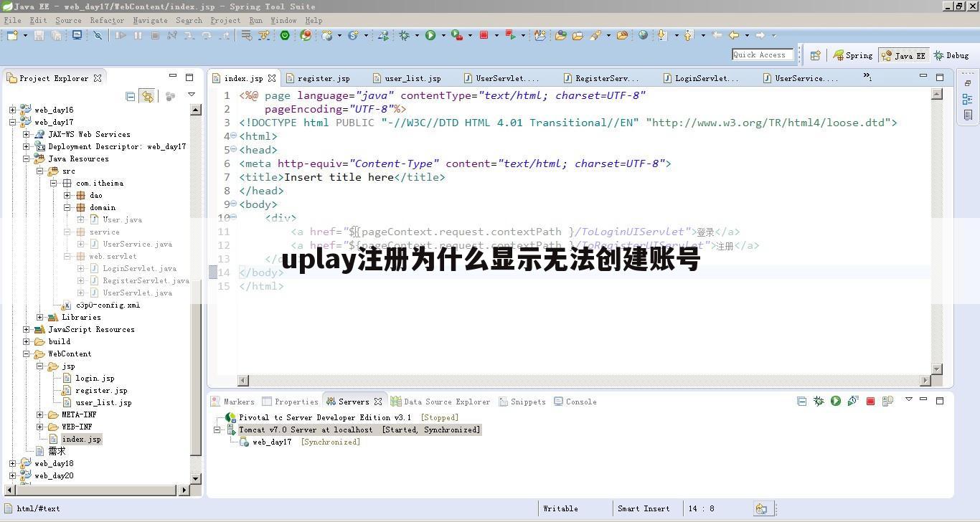Screen dimensions: 980x522
Task: Close the index.jsp editor tab
Action: 272,78
